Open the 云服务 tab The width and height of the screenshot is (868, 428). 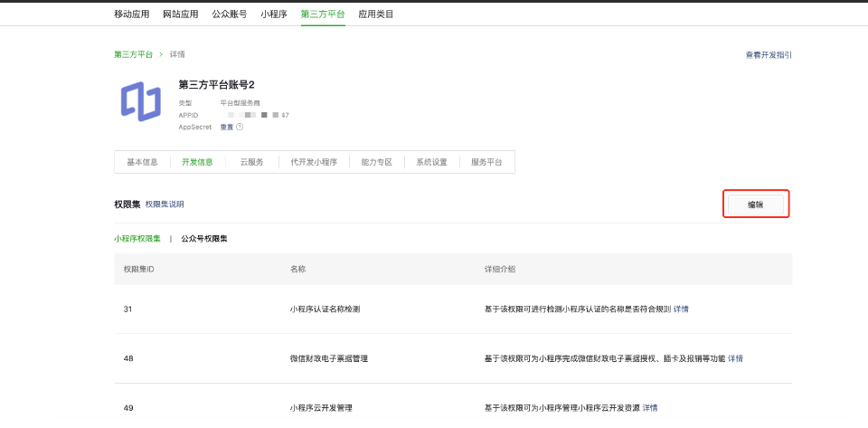pyautogui.click(x=251, y=162)
